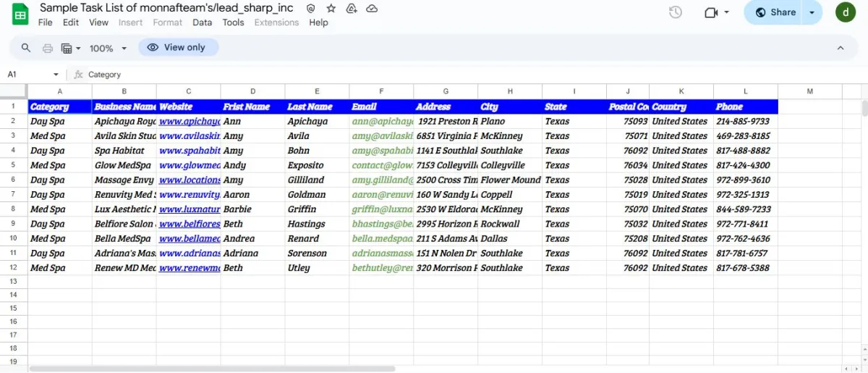Select column M header
Image resolution: width=868 pixels, height=373 pixels.
pos(810,91)
